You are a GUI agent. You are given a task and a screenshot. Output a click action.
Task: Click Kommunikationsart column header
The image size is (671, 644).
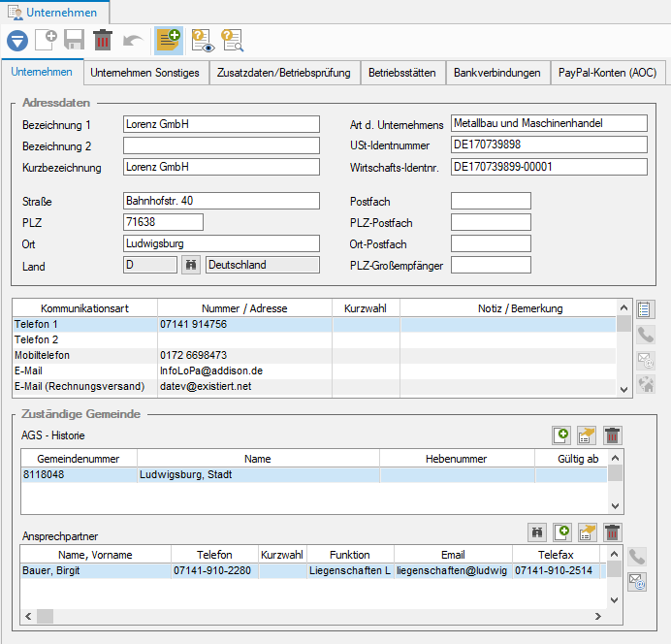pyautogui.click(x=84, y=308)
